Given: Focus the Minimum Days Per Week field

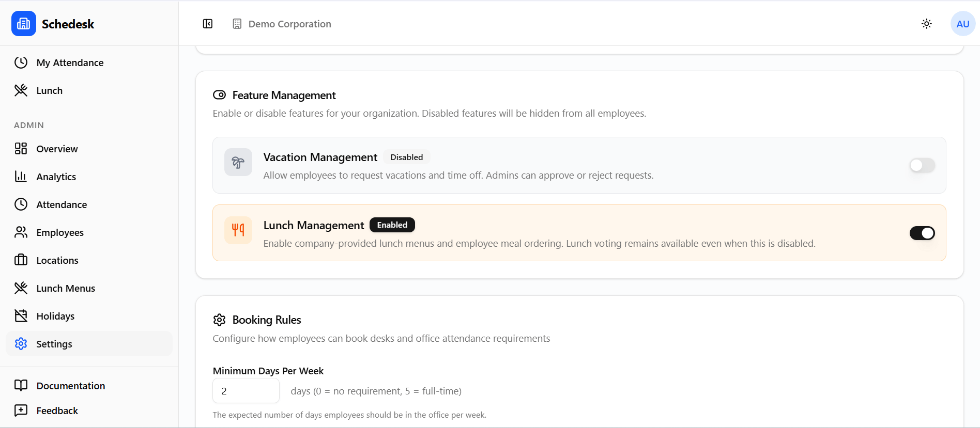Looking at the screenshot, I should pos(246,391).
